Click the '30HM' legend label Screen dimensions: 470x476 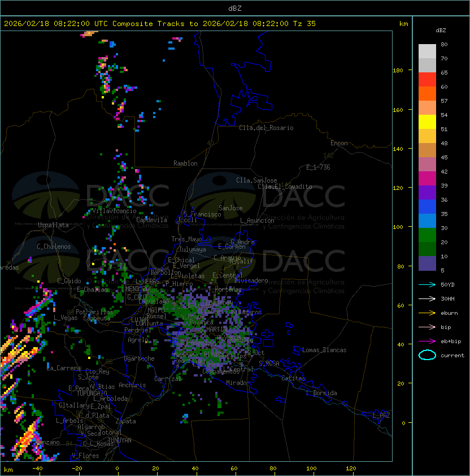[x=447, y=298]
